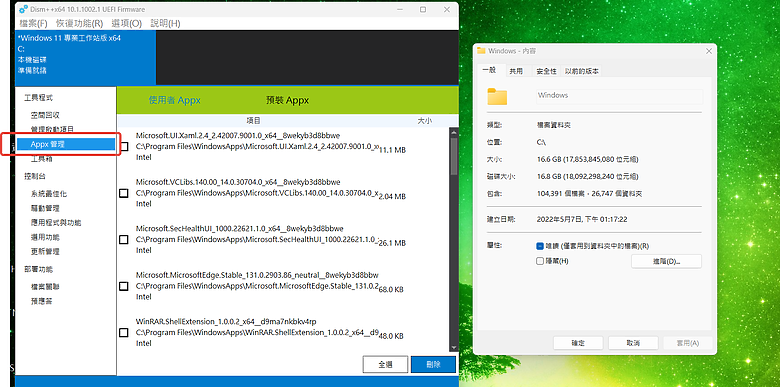Click the 26.1 MB size value
Screen dimensions: 780x387
click(x=392, y=243)
